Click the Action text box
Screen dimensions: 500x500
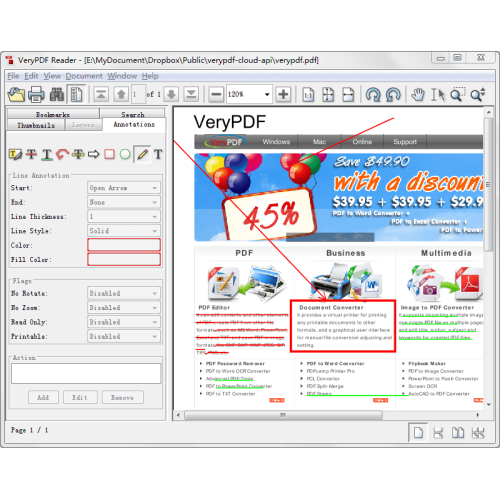click(x=86, y=373)
